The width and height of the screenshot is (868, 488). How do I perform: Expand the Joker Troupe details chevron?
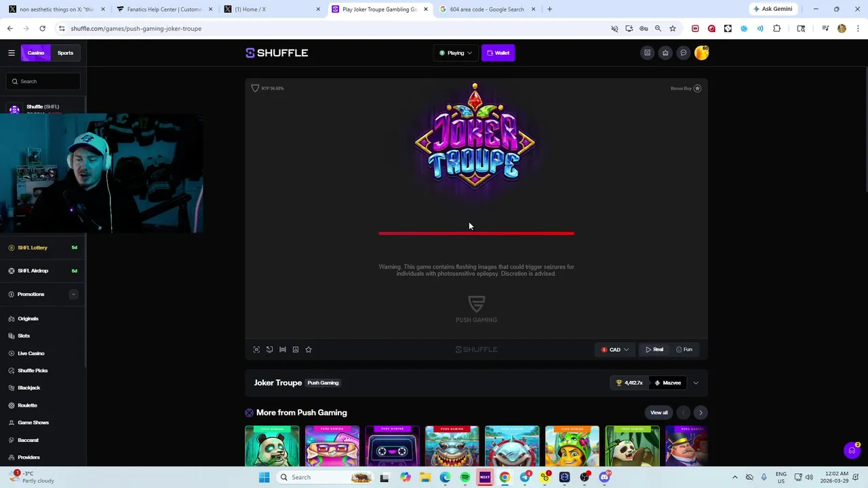[696, 383]
